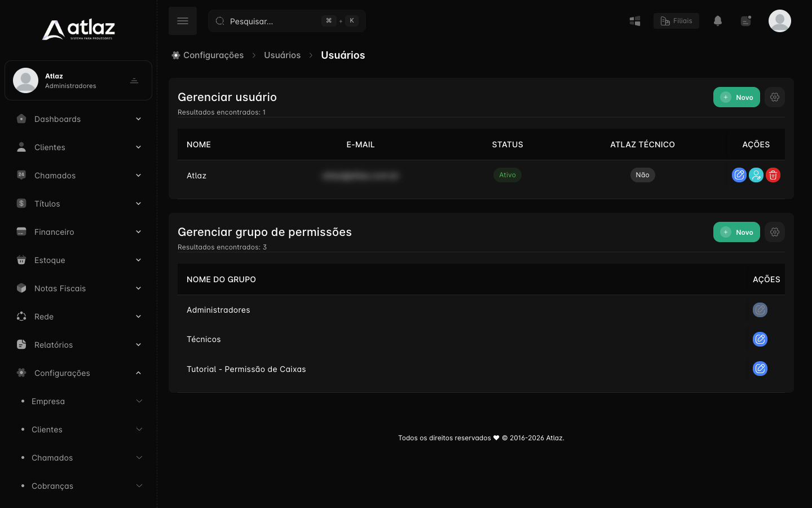Click Novo button in Gerenciar grupo de permissões
812x508 pixels.
[736, 232]
